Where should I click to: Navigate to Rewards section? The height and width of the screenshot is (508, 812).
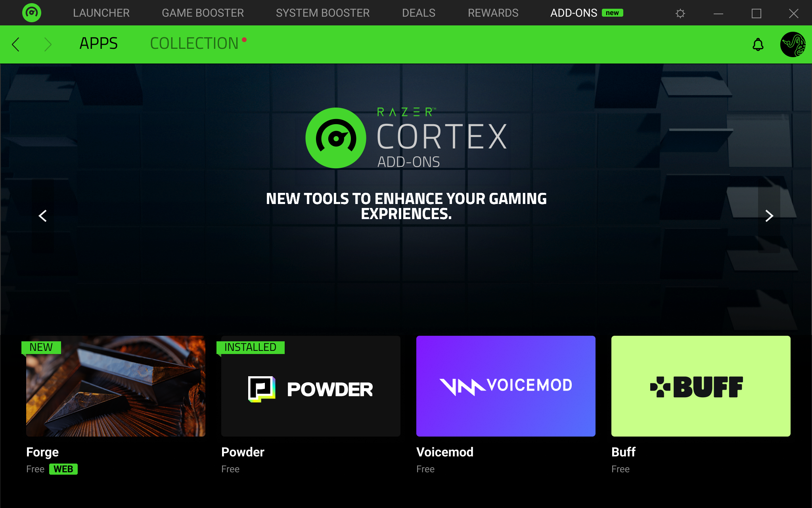point(492,12)
